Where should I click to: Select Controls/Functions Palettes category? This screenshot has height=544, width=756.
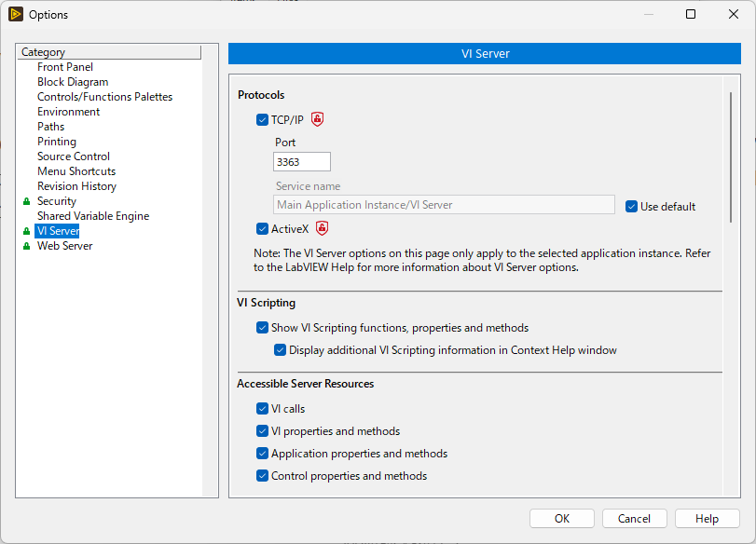[104, 97]
